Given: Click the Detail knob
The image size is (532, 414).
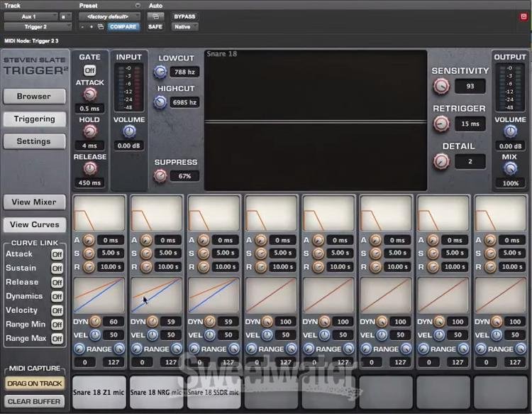Looking at the screenshot, I should point(441,161).
